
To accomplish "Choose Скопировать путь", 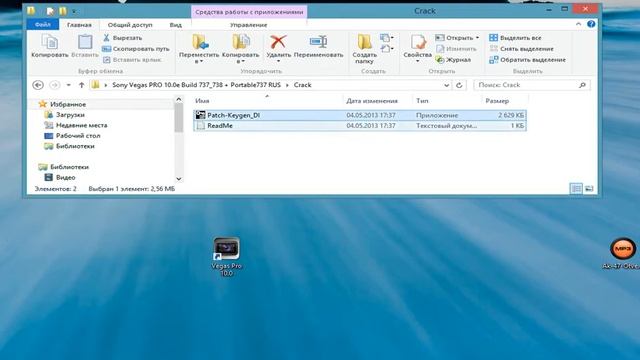I will 136,49.
